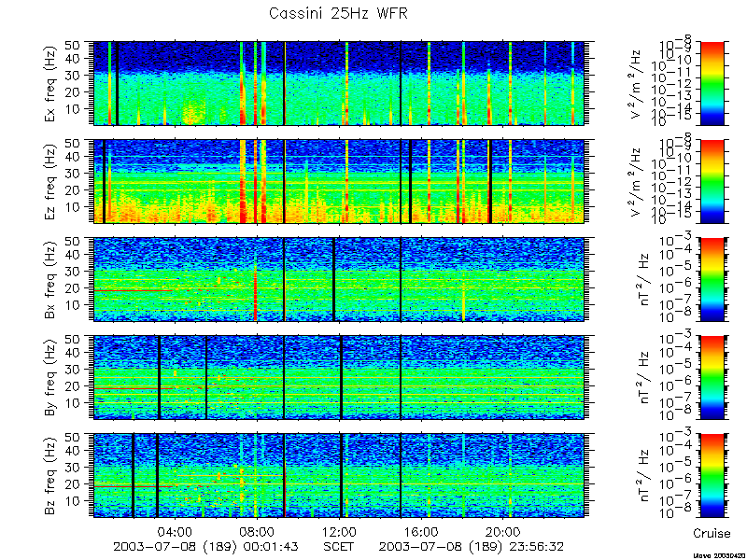Click the 'Ez freq (Hz)' axis label
The height and width of the screenshot is (560, 747).
51,182
